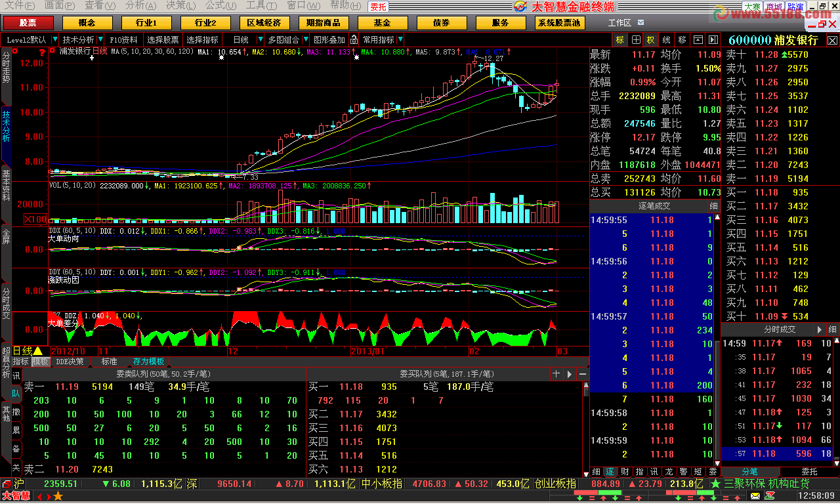Open the 多图组合 dropdown arrow

(305, 39)
